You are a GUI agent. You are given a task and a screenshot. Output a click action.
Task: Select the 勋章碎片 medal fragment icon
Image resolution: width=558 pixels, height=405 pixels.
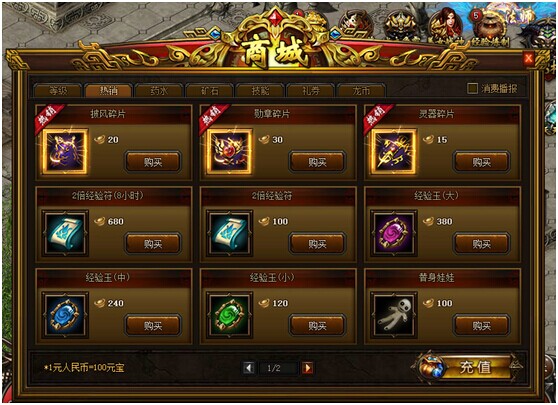click(x=230, y=152)
